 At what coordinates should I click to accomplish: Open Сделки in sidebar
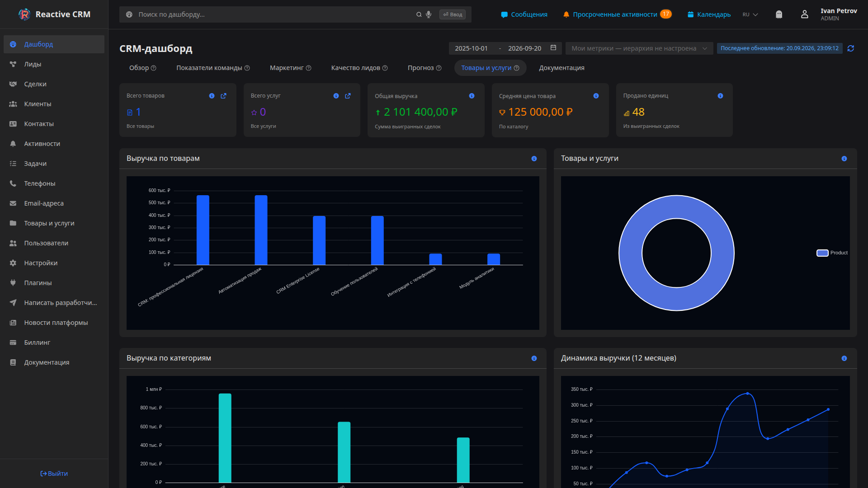click(54, 84)
